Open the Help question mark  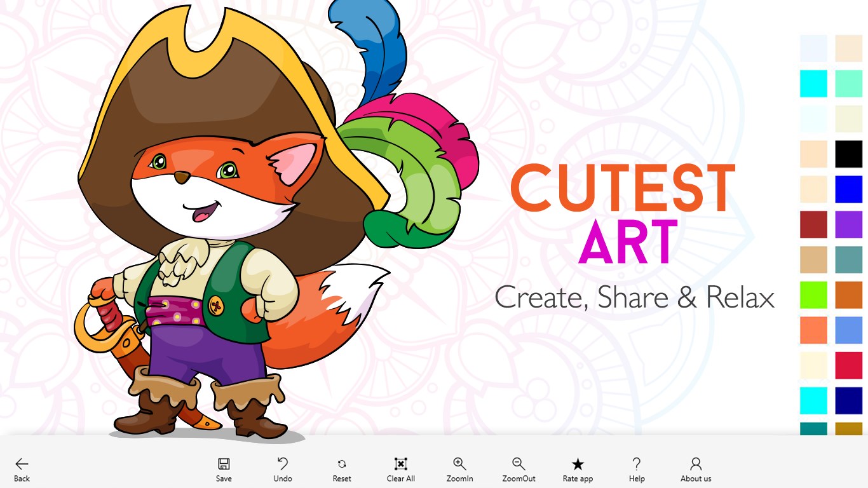coord(637,470)
